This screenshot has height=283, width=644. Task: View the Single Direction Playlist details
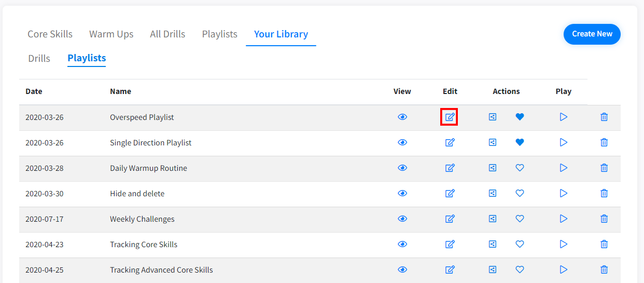[x=402, y=142]
